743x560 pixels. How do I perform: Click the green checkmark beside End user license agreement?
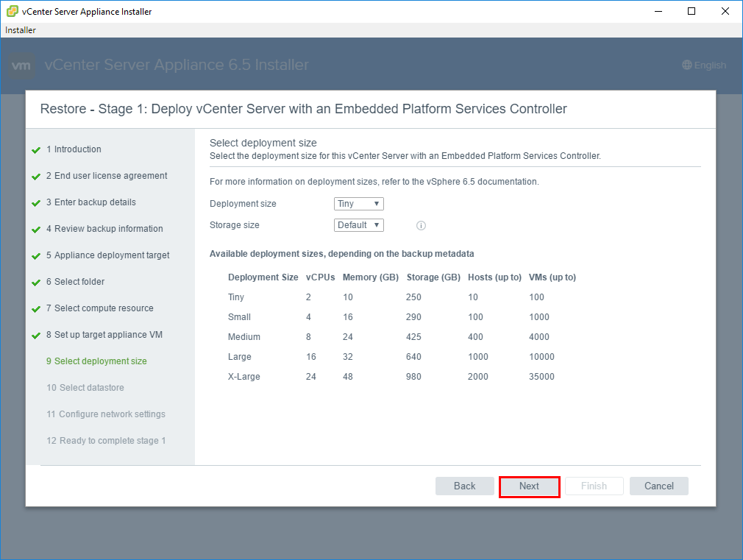click(x=36, y=177)
